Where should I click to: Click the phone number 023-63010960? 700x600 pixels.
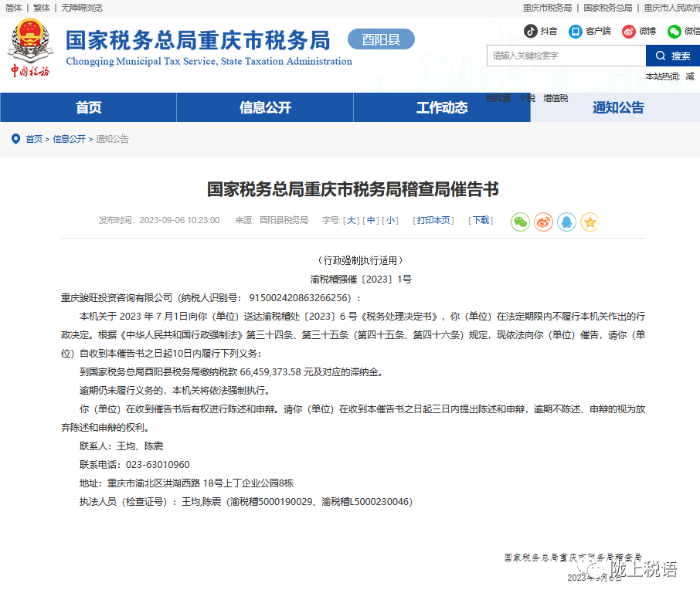[x=158, y=465]
